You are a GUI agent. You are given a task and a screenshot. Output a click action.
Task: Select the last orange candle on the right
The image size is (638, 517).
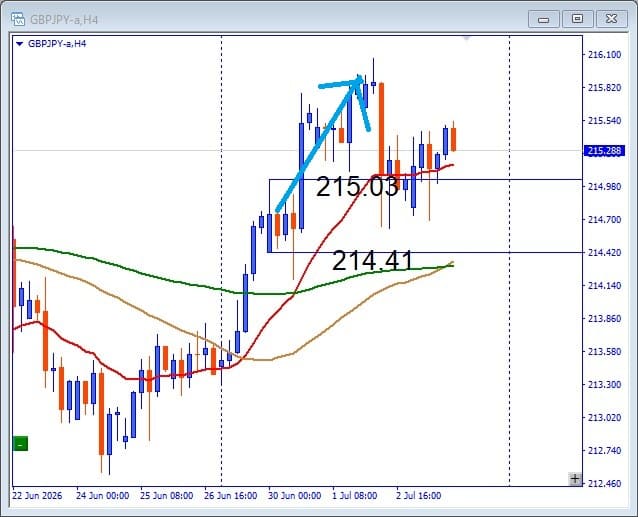[x=453, y=140]
